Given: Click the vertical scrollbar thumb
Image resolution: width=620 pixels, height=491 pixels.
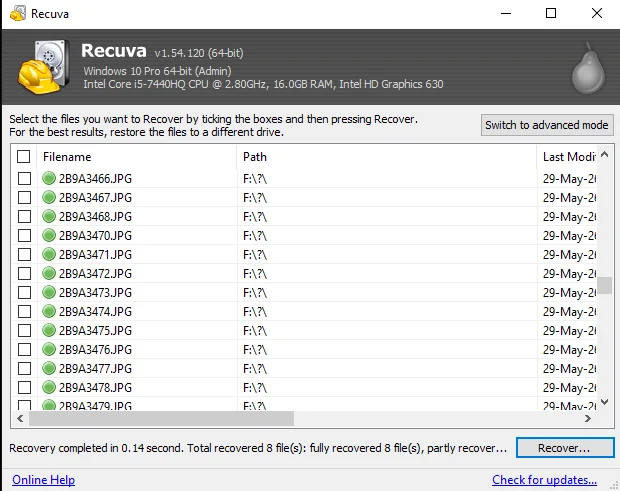Looking at the screenshot, I should [x=605, y=285].
